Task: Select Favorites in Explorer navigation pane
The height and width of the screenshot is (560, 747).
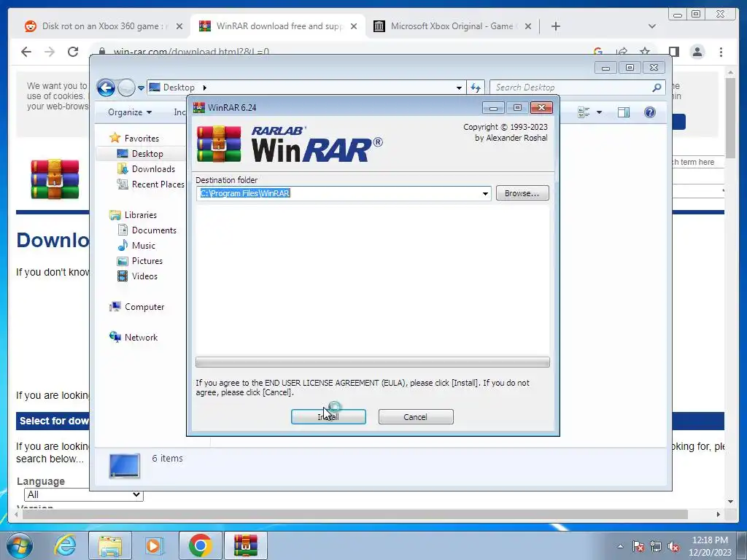Action: click(142, 138)
